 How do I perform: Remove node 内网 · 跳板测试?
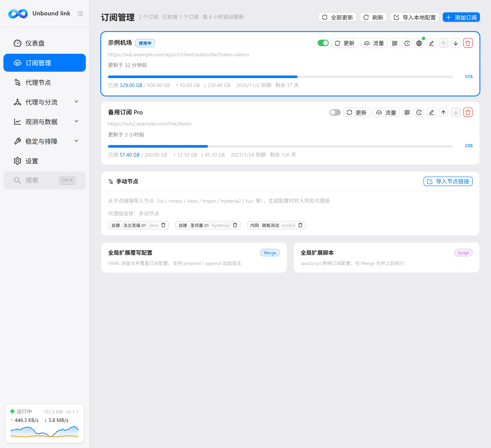(300, 225)
